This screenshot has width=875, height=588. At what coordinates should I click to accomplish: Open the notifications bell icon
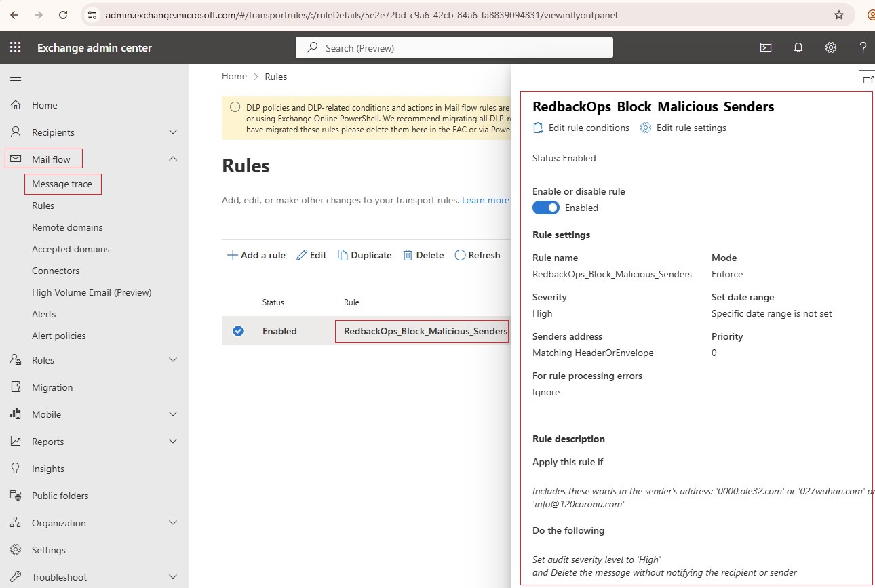coord(798,47)
